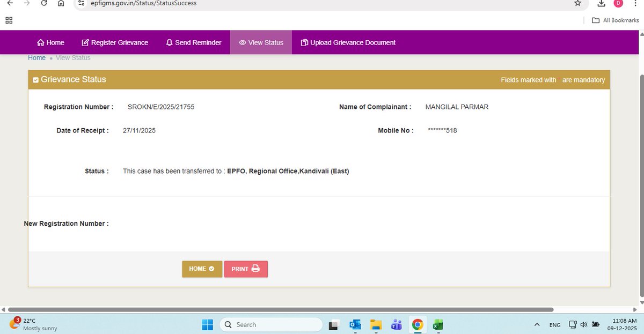Open the network status tray icon
The image size is (644, 334).
tap(573, 324)
